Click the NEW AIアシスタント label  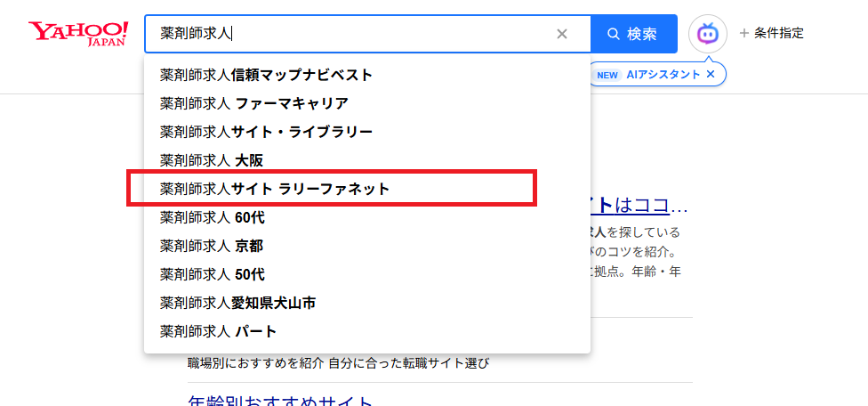[x=647, y=74]
